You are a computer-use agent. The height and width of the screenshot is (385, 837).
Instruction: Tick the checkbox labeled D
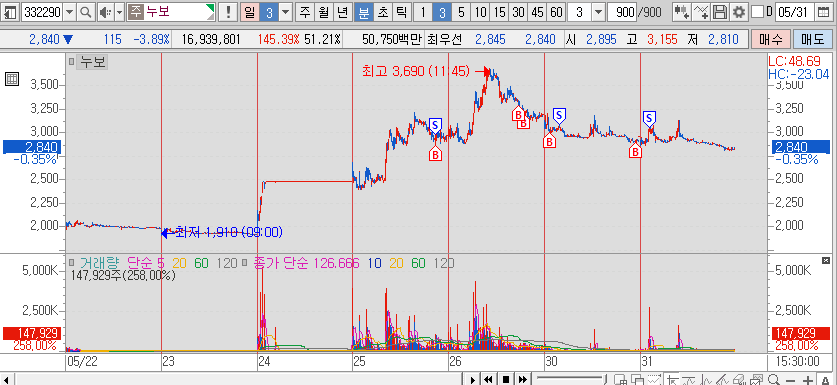(x=757, y=11)
